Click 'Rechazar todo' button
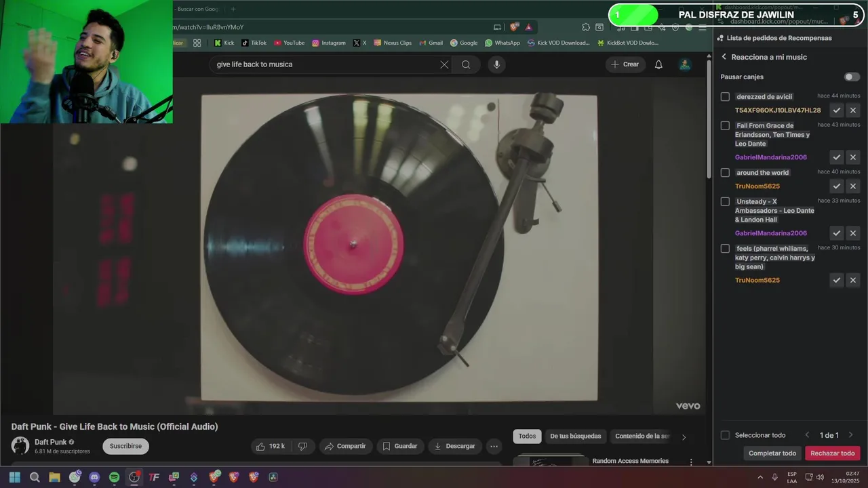Viewport: 868px width, 488px height. [833, 453]
